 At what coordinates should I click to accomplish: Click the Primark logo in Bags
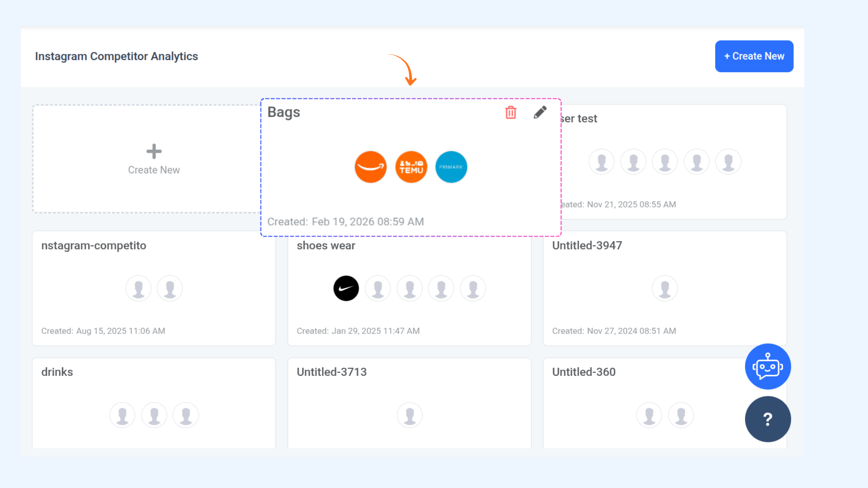pos(451,167)
